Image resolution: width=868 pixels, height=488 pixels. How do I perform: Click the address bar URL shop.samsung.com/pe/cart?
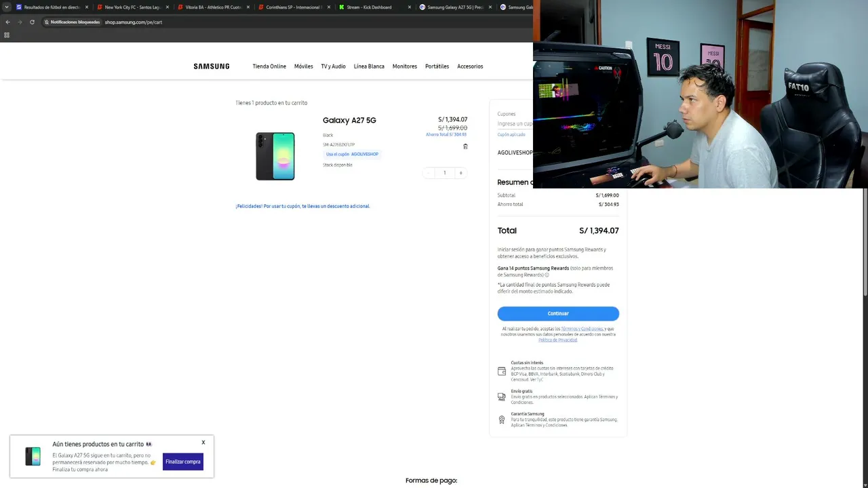[134, 22]
